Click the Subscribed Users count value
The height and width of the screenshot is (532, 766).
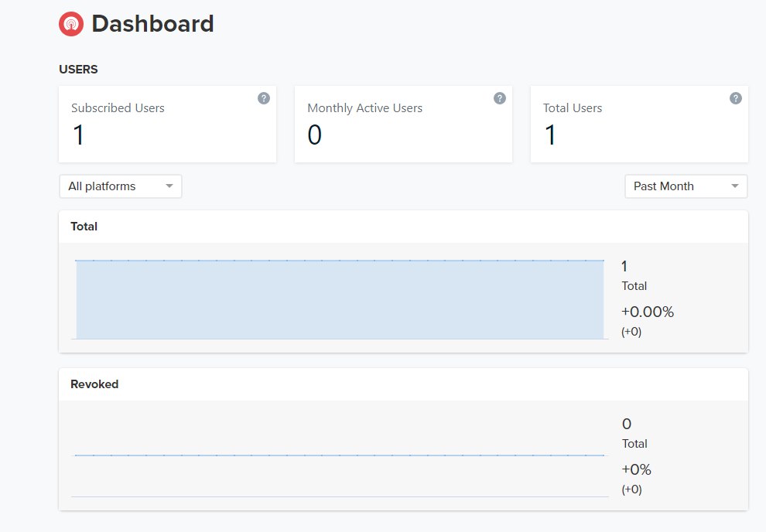pyautogui.click(x=78, y=135)
